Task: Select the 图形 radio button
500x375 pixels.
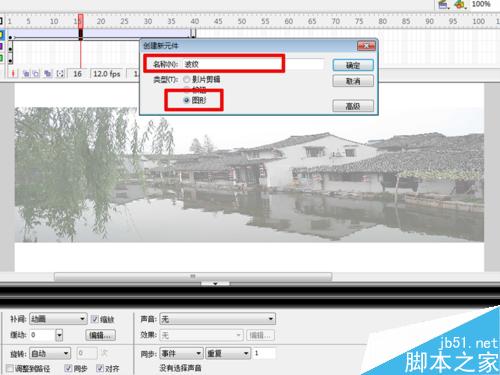Action: point(186,100)
